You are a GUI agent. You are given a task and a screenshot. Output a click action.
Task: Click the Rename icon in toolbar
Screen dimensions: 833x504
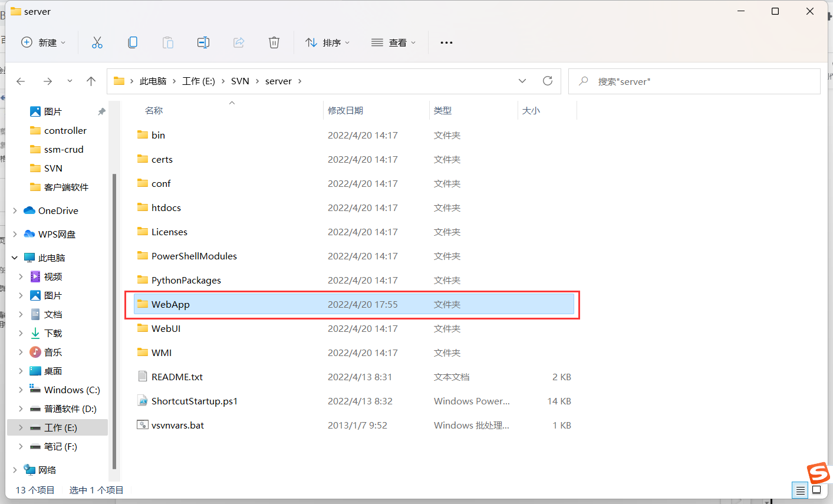[203, 42]
